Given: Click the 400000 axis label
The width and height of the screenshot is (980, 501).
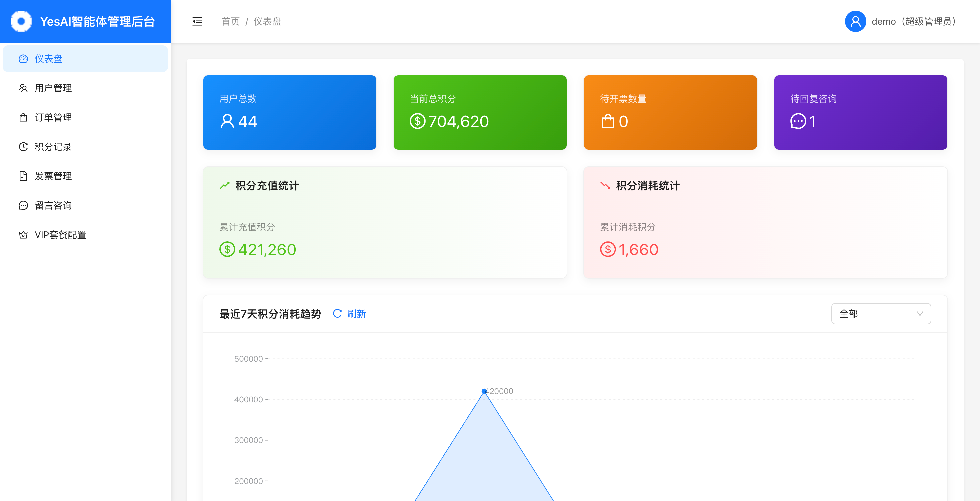Looking at the screenshot, I should point(248,399).
